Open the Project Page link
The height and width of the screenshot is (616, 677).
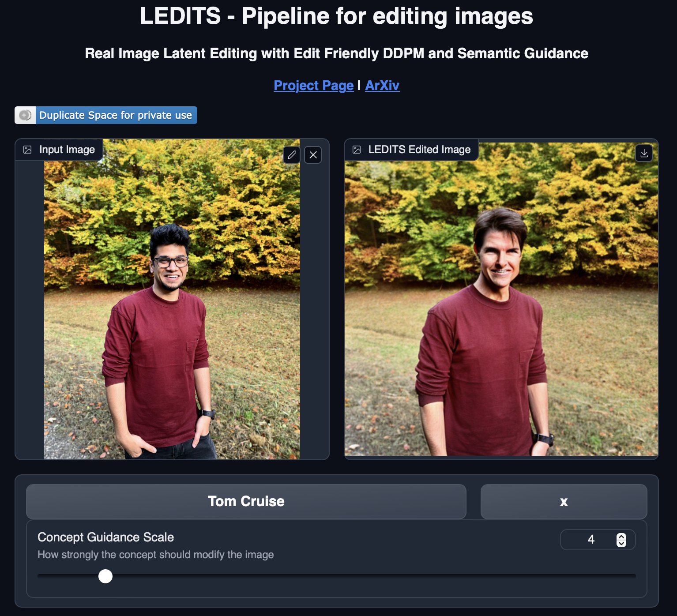click(x=313, y=85)
